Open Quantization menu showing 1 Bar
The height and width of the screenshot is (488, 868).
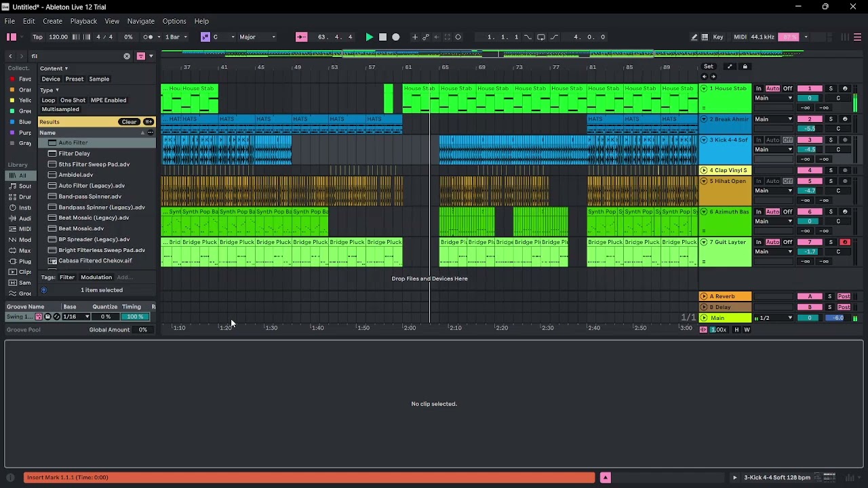[x=176, y=37]
